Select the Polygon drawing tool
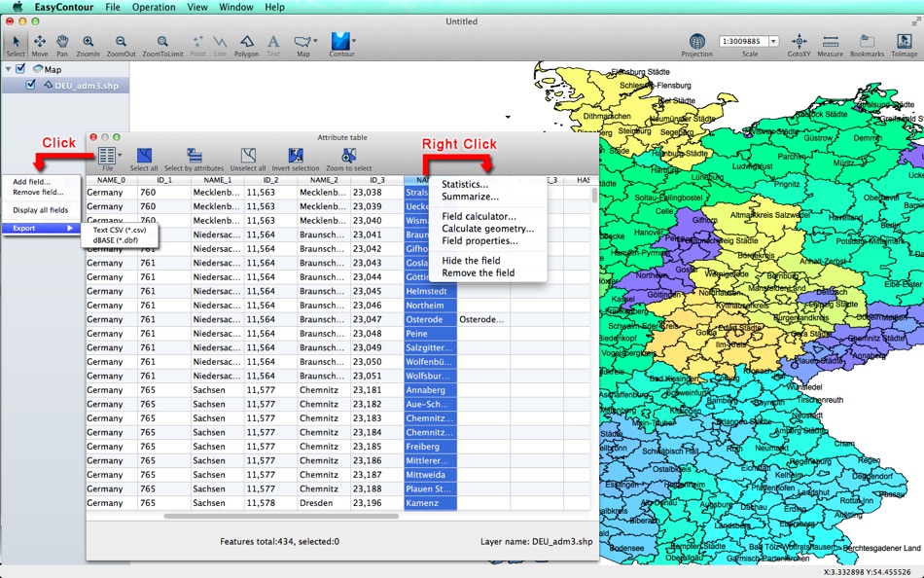The height and width of the screenshot is (578, 924). coord(246,45)
